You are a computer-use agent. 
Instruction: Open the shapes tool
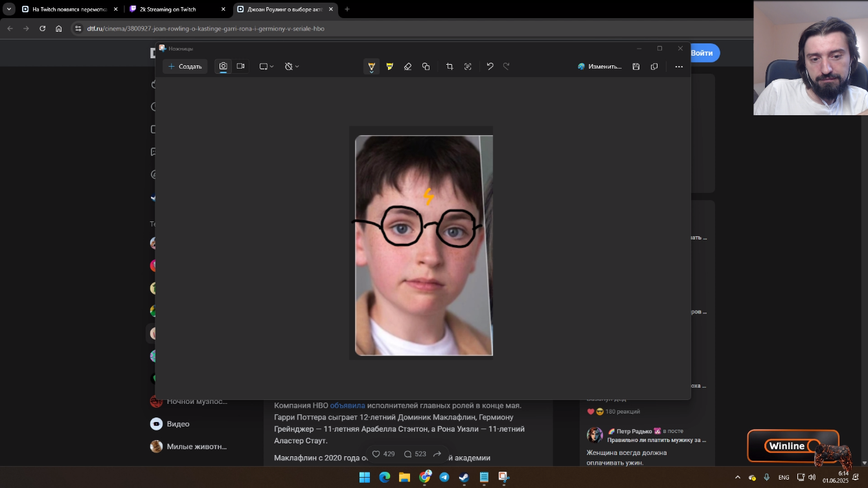point(426,67)
